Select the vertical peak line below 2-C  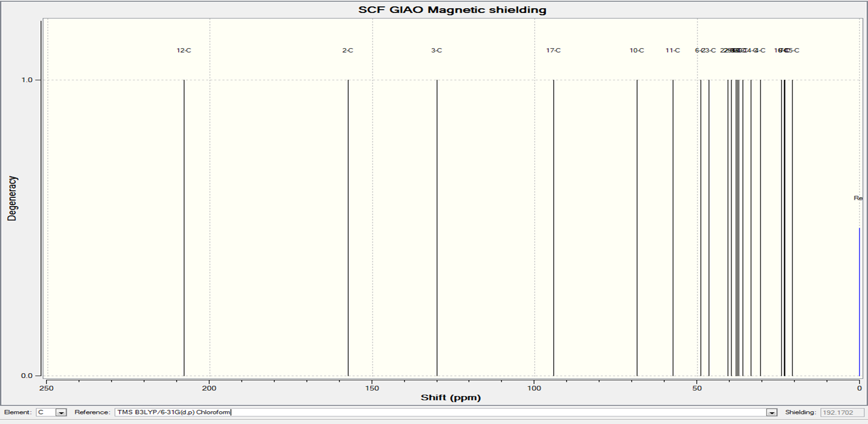tap(348, 228)
